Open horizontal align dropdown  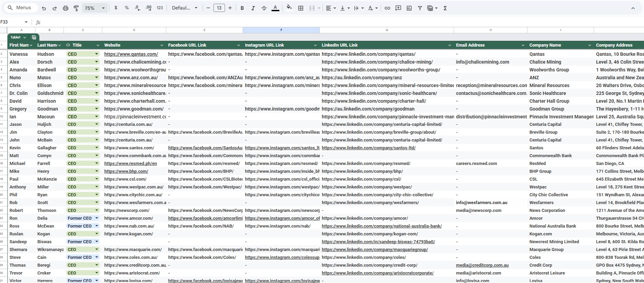331,8
